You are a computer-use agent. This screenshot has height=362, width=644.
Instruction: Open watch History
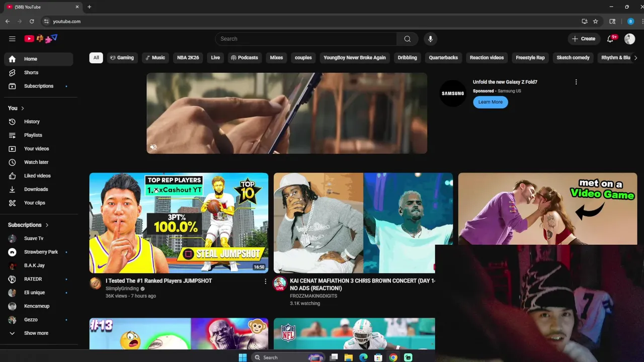[39, 122]
